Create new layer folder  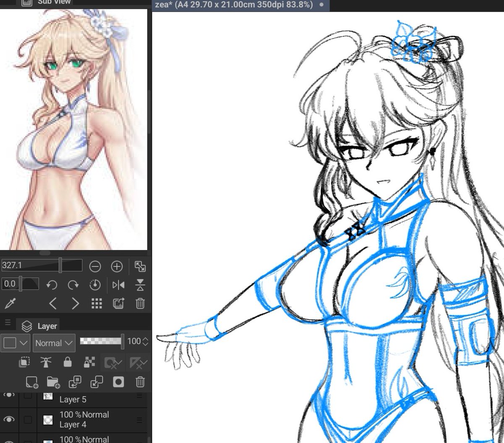pos(53,382)
